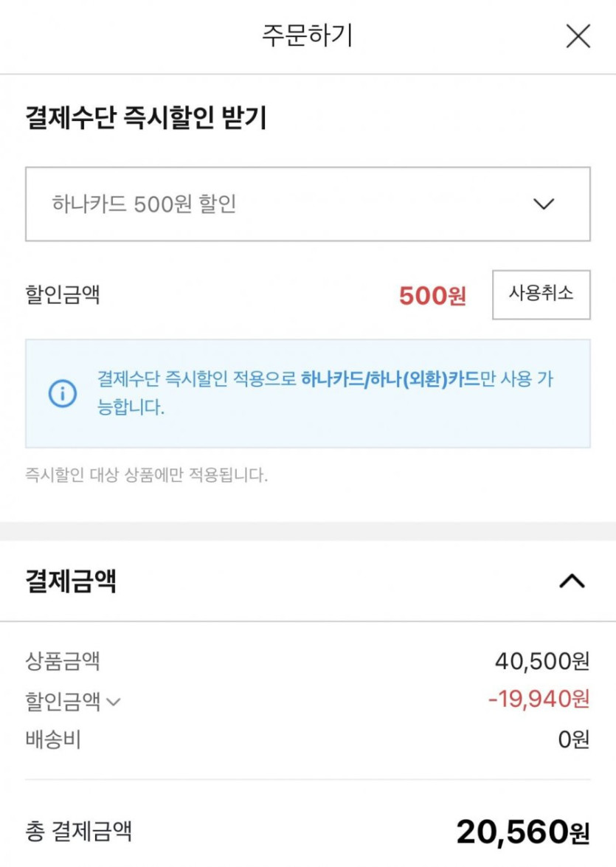Viewport: 616px width, 867px height.
Task: Expand the 할인금액 breakdown chevron
Action: [114, 702]
